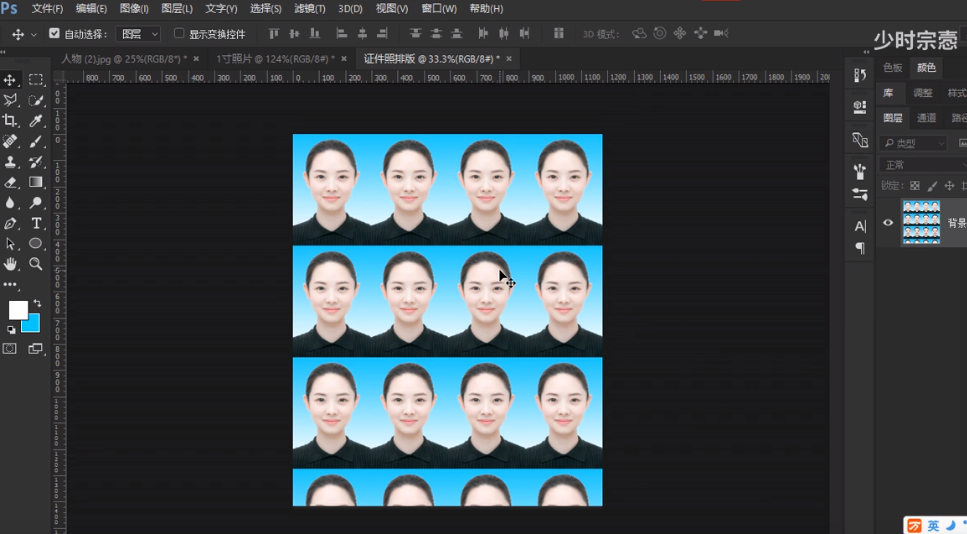Activate the Hand tool

point(10,264)
